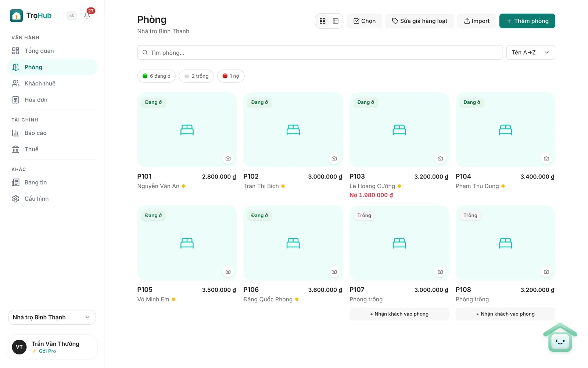Enable selection mode with Chọn button

364,21
